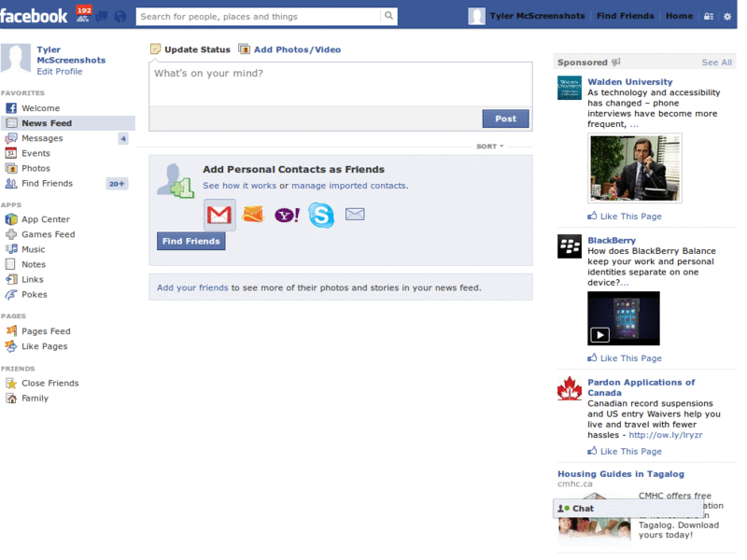Import contacts from Skype icon
747x560 pixels.
click(321, 215)
